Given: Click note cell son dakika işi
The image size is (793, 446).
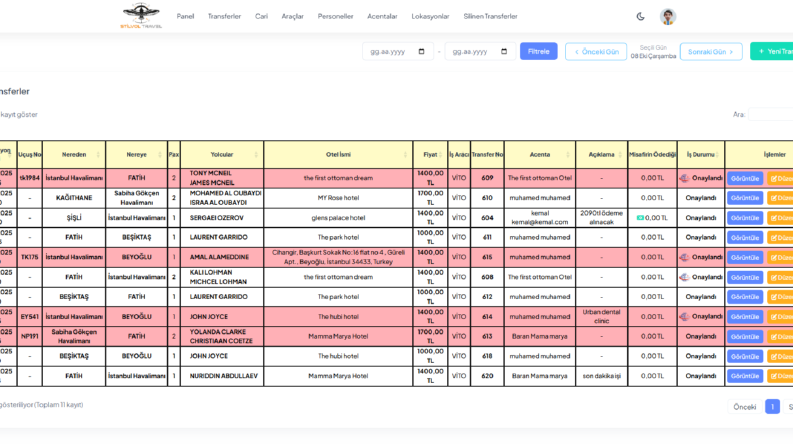Looking at the screenshot, I should [601, 376].
